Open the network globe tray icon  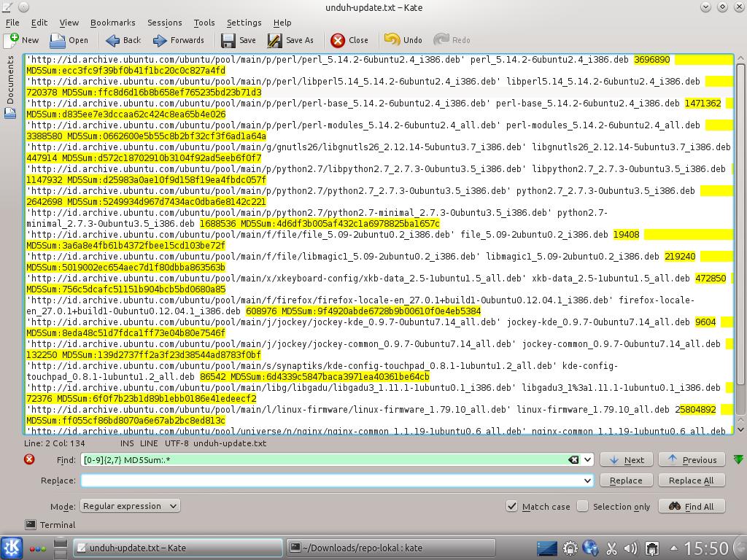589,548
